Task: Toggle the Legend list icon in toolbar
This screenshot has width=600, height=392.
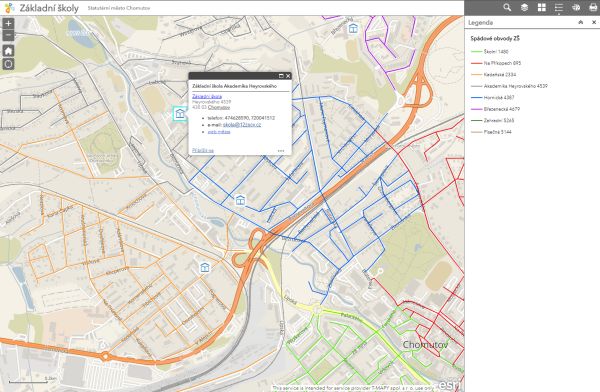Action: tap(559, 7)
